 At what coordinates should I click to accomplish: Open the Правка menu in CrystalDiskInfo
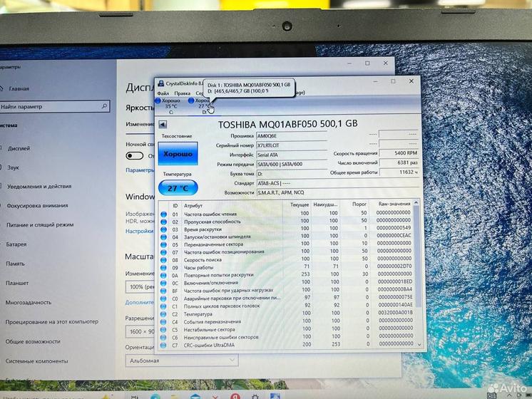click(182, 93)
